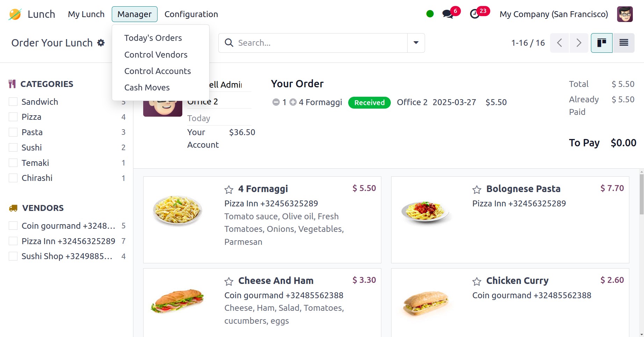Enable the Sushi category checkbox

[x=13, y=147]
